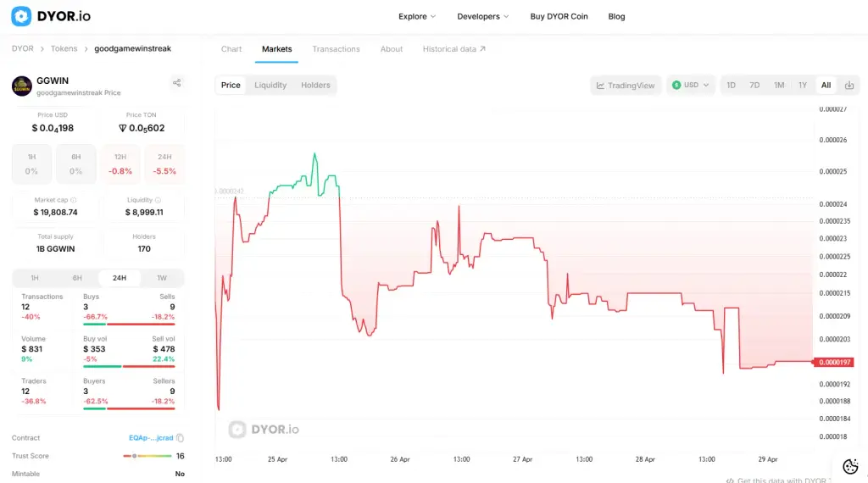Click the Price USD value
This screenshot has width=868, height=483.
point(53,128)
